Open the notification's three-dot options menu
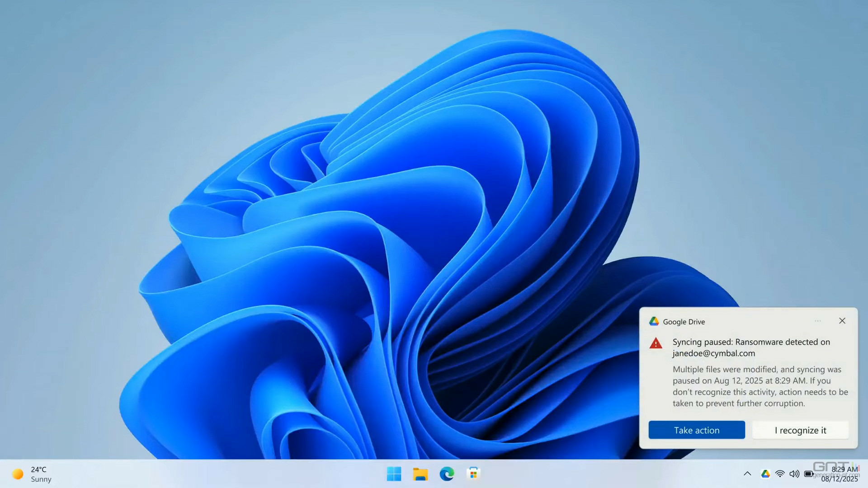The height and width of the screenshot is (488, 868). coord(818,321)
